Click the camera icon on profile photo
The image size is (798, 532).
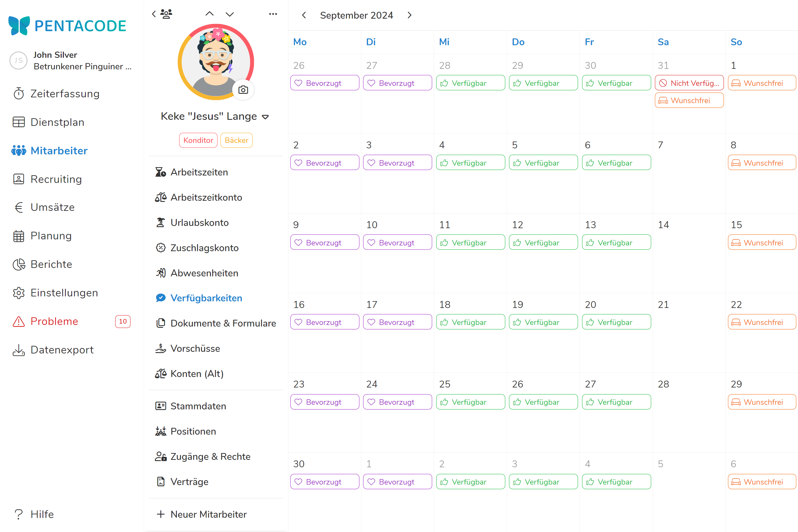(243, 90)
